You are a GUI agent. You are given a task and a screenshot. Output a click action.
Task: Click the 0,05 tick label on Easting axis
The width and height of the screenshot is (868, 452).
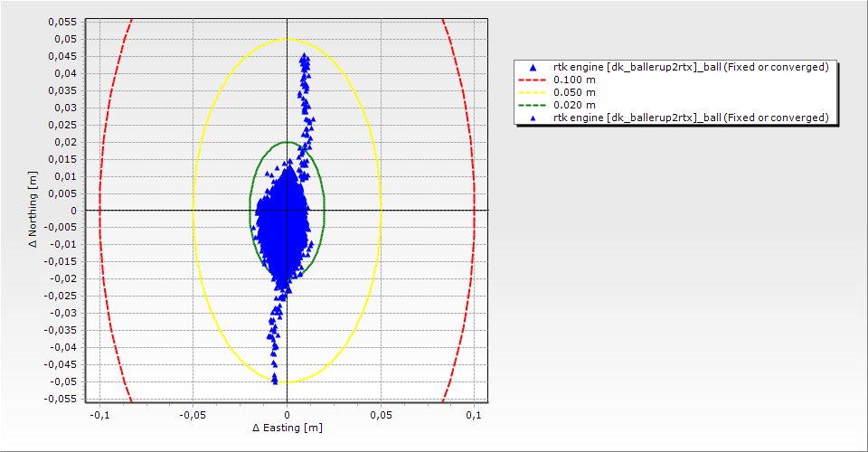coord(381,415)
